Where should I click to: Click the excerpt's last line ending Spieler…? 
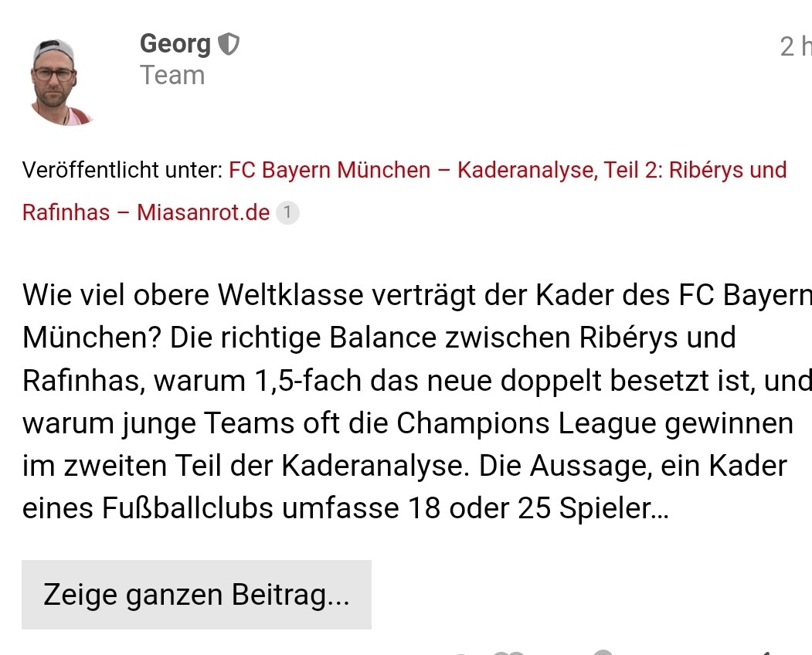point(346,509)
